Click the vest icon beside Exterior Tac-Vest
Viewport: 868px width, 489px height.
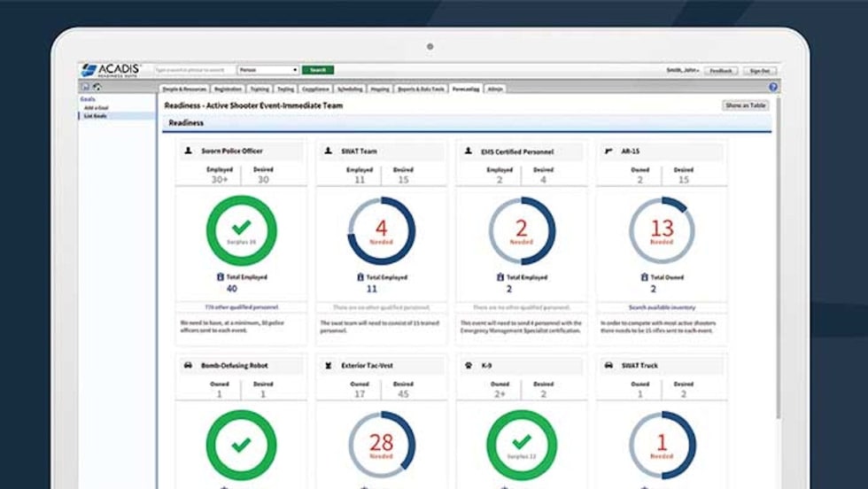tap(329, 365)
